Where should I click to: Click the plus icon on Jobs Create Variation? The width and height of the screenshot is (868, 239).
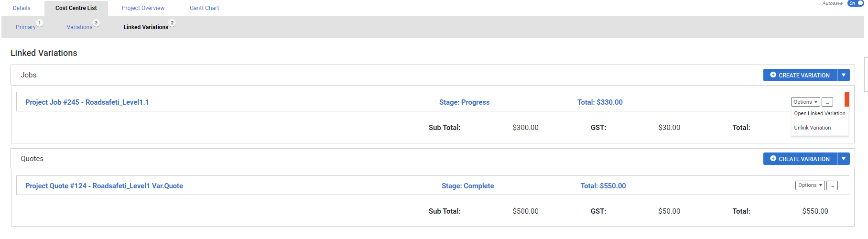point(773,75)
